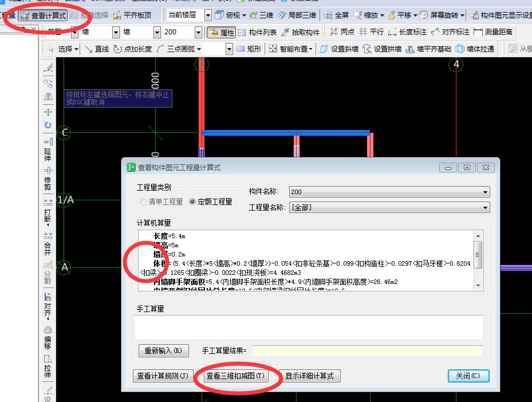Select the 修剪 trim tool
Screen dimensions: 532x402
tap(48, 178)
